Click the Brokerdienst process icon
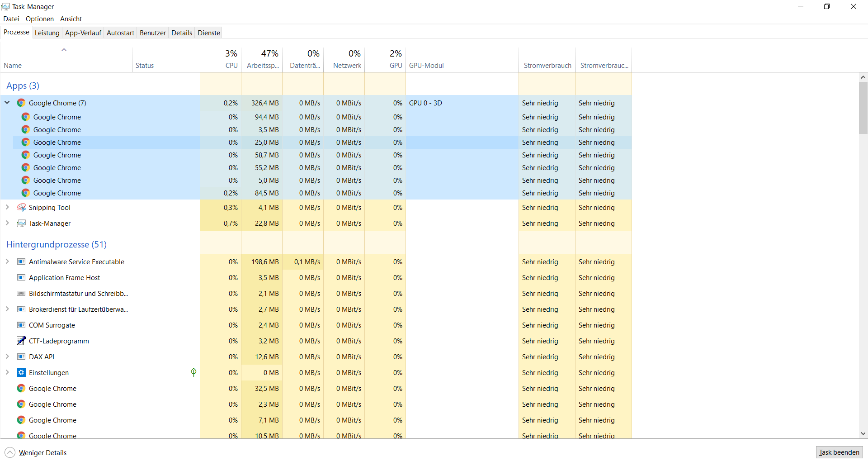Image resolution: width=868 pixels, height=466 pixels. point(21,309)
